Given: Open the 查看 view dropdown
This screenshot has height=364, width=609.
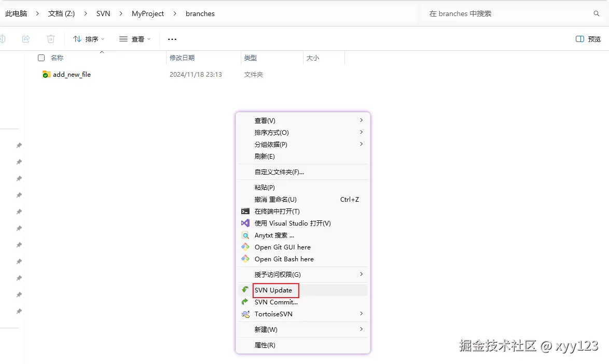Looking at the screenshot, I should (135, 39).
